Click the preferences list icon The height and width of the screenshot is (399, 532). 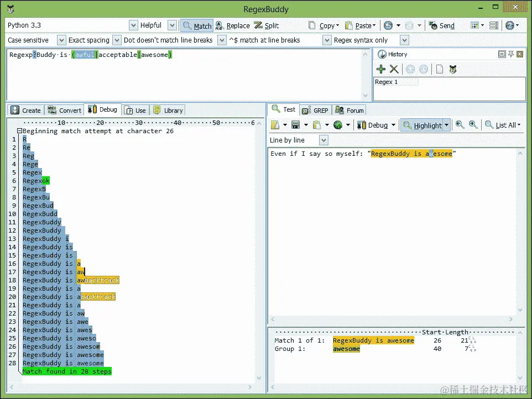tap(494, 25)
